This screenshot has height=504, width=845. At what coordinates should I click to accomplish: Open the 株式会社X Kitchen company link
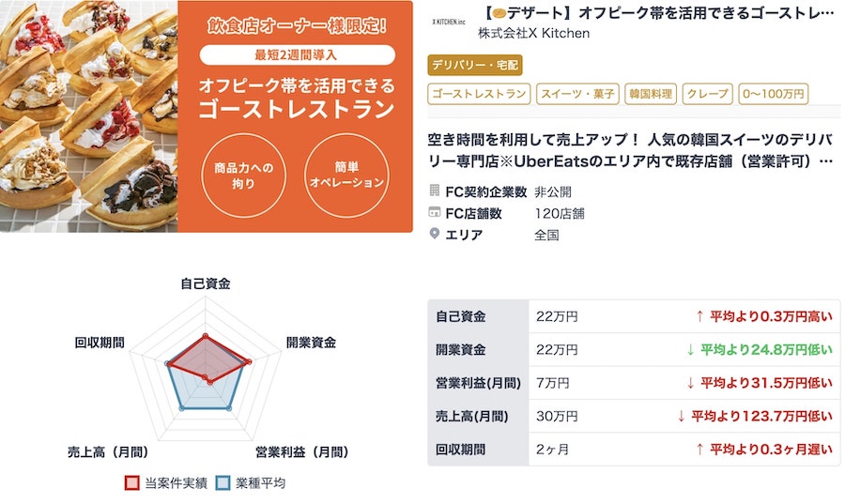click(533, 34)
